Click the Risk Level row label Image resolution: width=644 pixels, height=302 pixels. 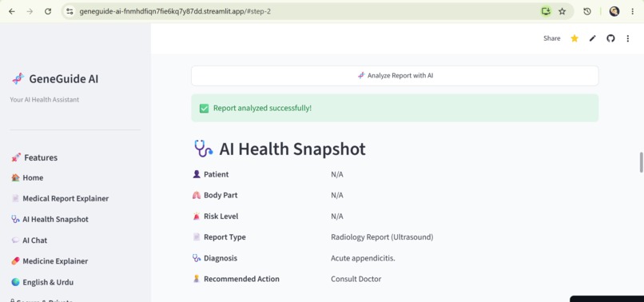221,217
